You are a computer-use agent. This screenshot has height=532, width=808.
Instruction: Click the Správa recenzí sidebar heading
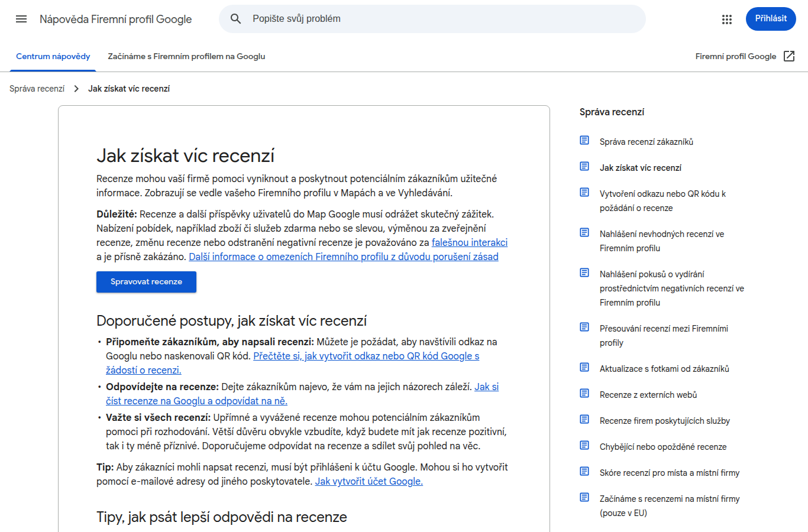click(612, 112)
